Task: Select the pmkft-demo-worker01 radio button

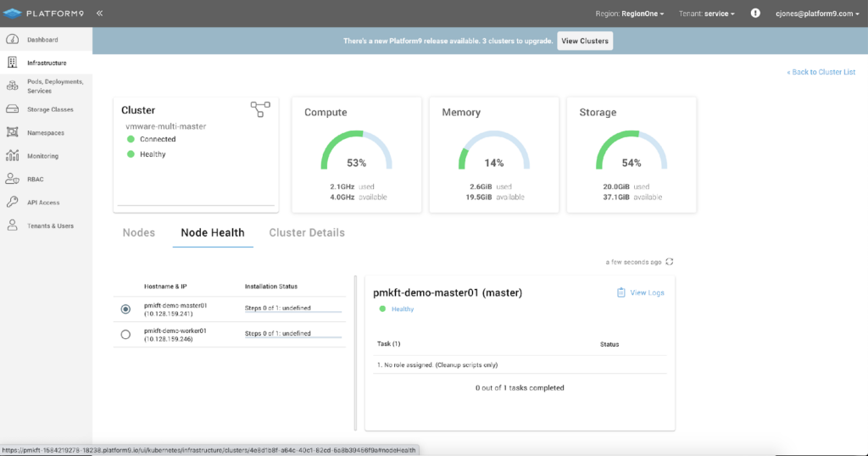Action: (125, 335)
